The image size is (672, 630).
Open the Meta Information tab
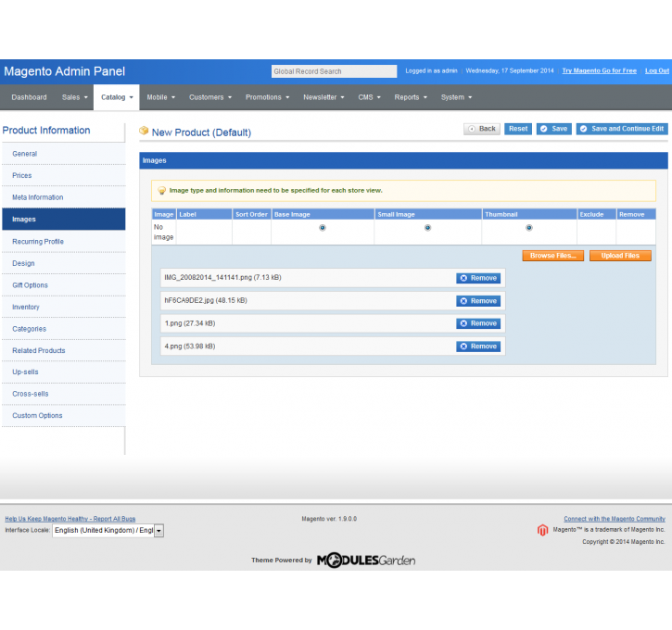click(x=64, y=197)
